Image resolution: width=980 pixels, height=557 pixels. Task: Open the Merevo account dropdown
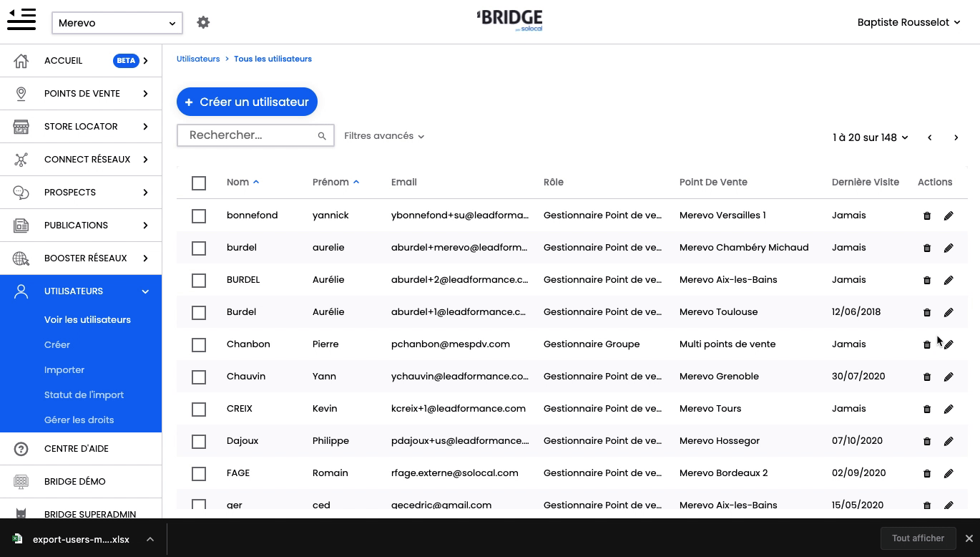point(117,23)
